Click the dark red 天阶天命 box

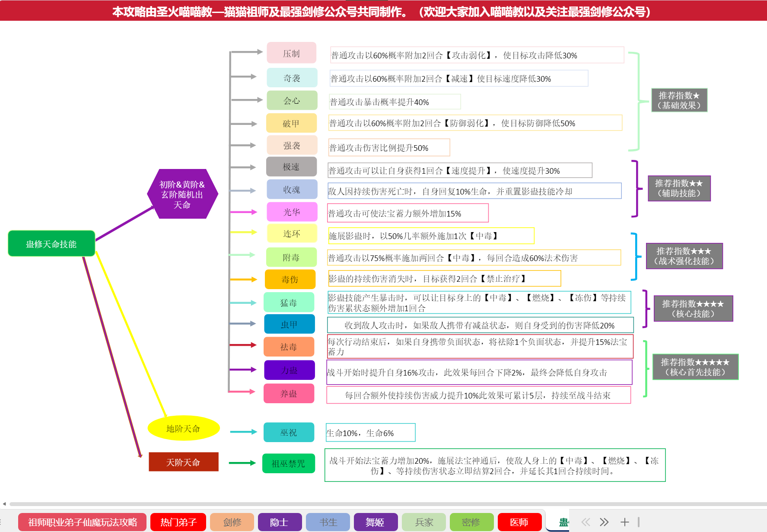tap(183, 462)
